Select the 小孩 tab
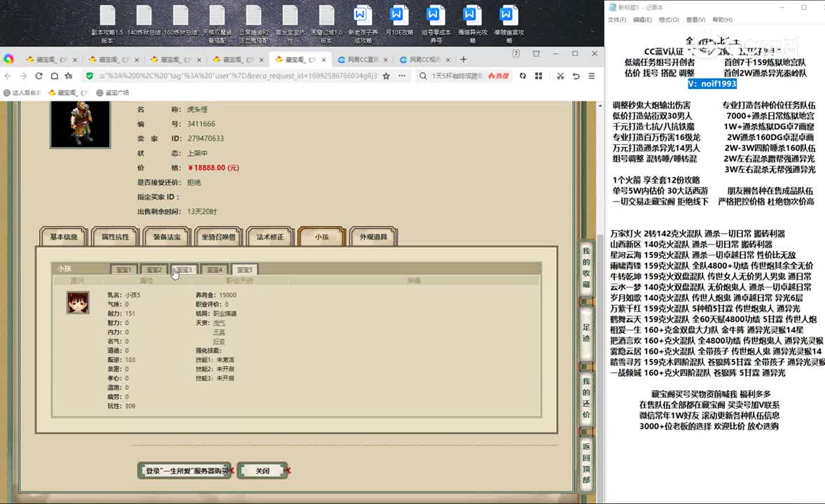Viewport: 825px width, 504px height. [321, 237]
